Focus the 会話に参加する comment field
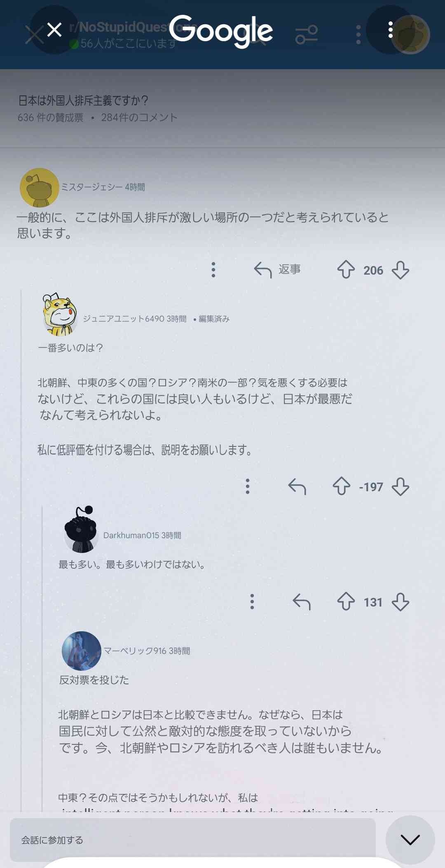Screen dimensions: 445x868 tap(193, 840)
